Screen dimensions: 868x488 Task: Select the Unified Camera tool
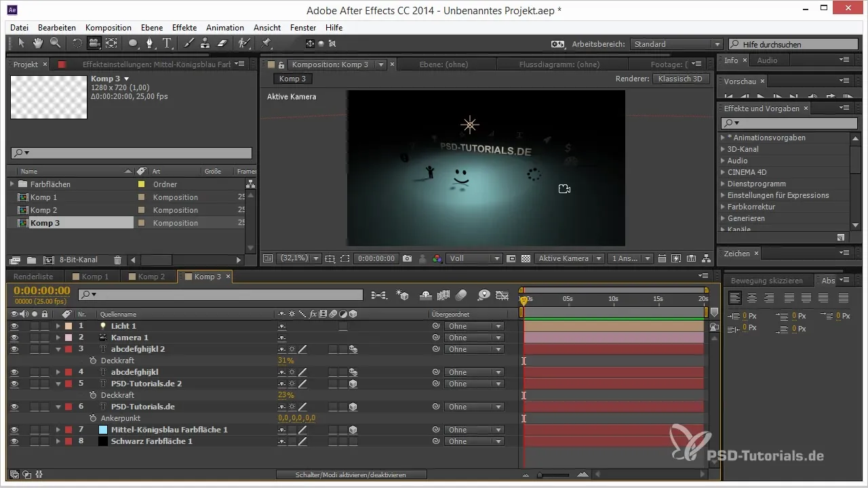click(94, 43)
